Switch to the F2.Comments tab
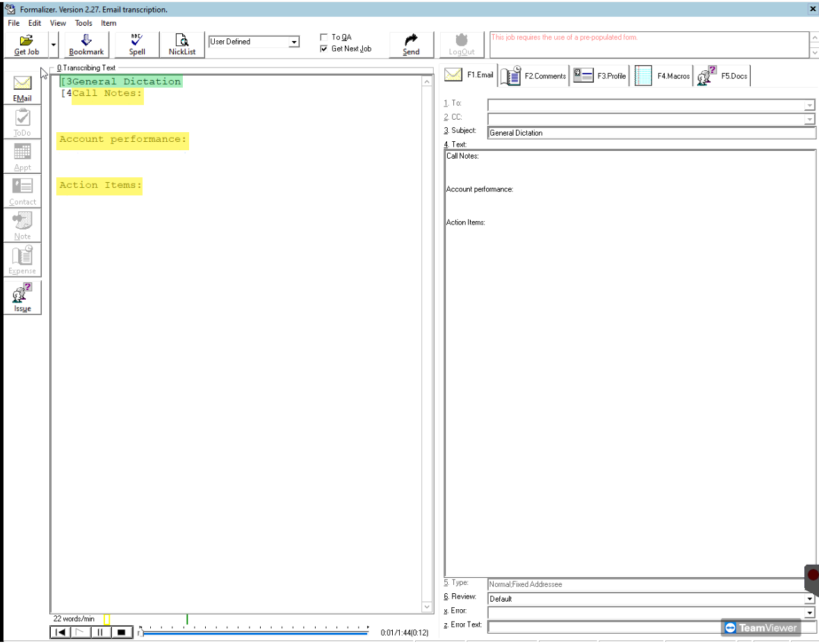The height and width of the screenshot is (644, 819). [x=534, y=76]
